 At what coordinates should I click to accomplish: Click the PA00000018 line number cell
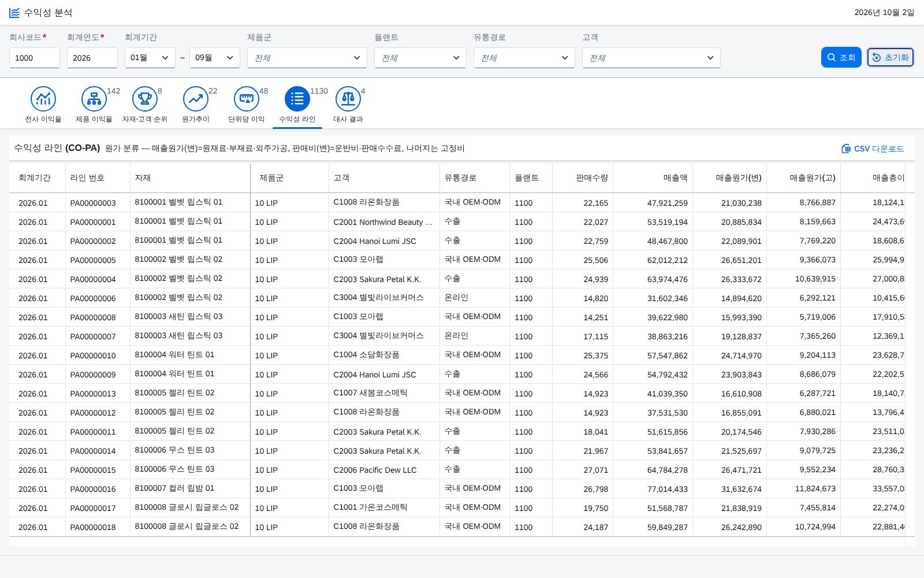[x=98, y=527]
